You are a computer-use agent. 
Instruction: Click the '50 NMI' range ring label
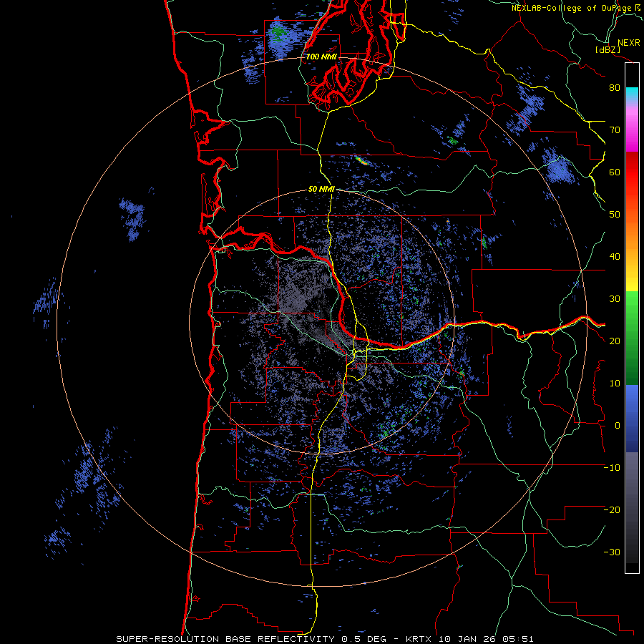(x=321, y=190)
